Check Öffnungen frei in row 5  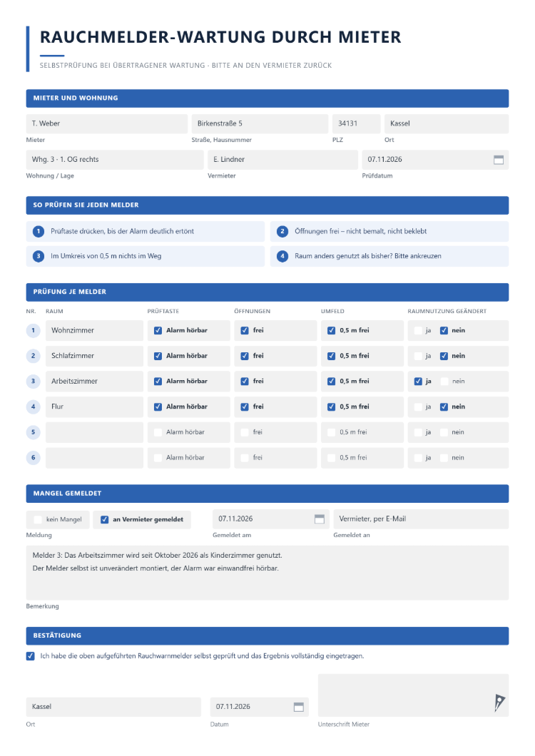click(245, 432)
